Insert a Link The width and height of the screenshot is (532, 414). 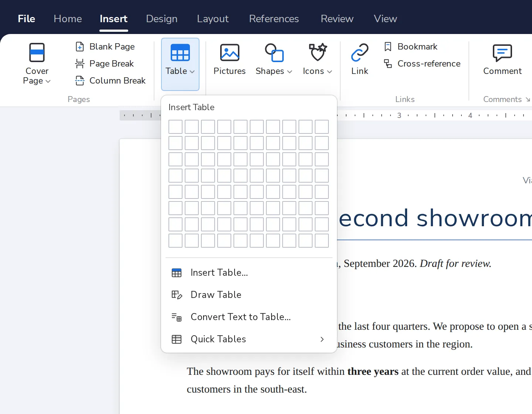359,60
